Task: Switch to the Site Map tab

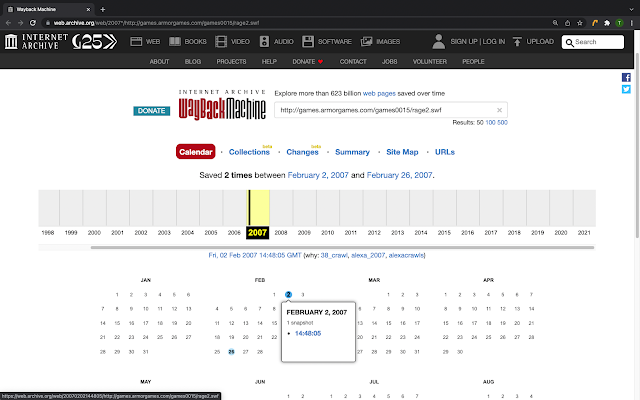Action: (x=402, y=152)
